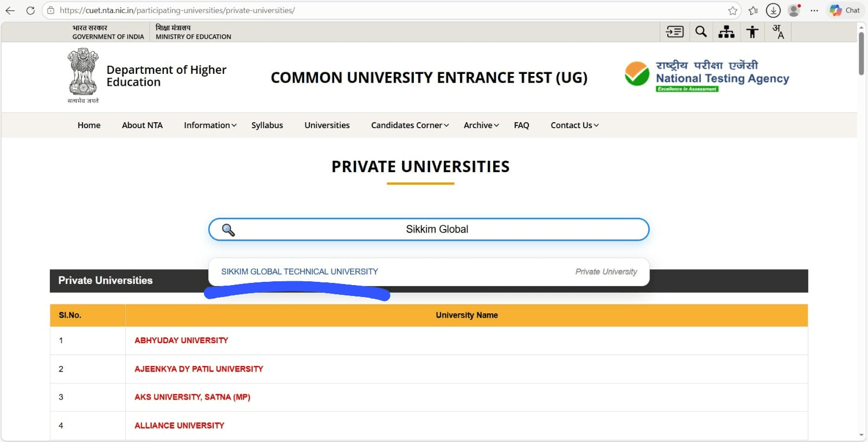Open Contact Us dropdown
The width and height of the screenshot is (868, 442).
575,125
